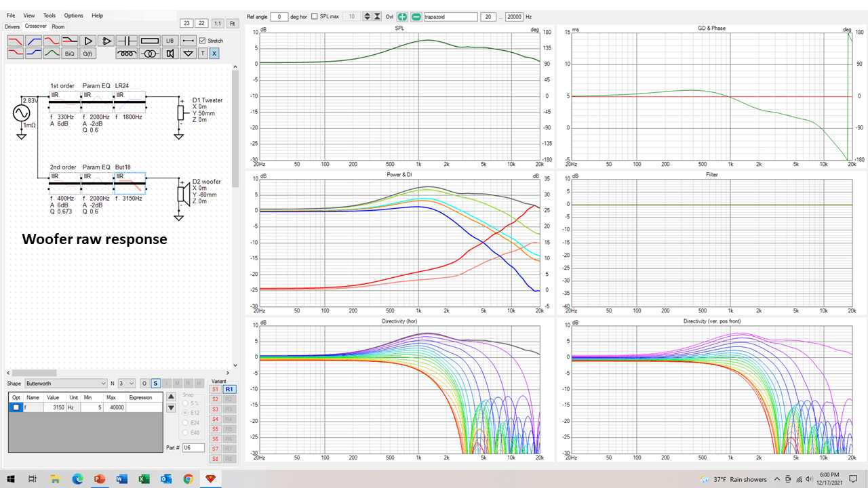This screenshot has width=868, height=488.
Task: Click the Fit button
Action: (x=233, y=23)
